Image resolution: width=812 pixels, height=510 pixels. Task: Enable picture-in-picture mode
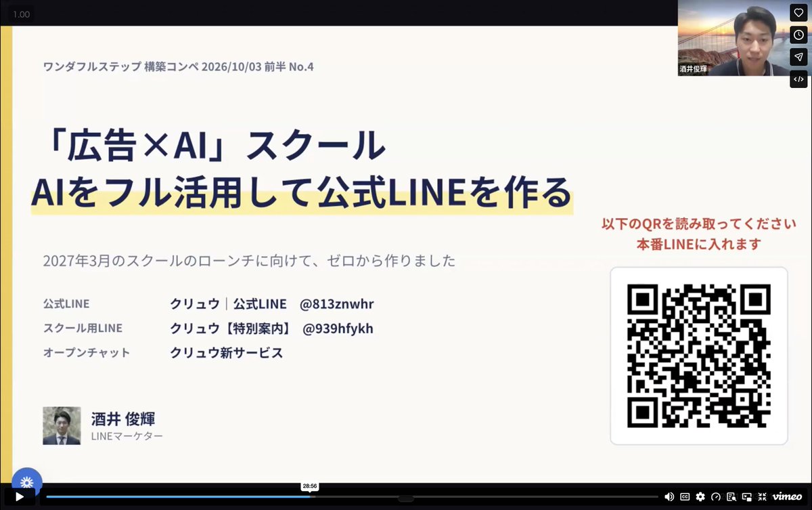(747, 496)
